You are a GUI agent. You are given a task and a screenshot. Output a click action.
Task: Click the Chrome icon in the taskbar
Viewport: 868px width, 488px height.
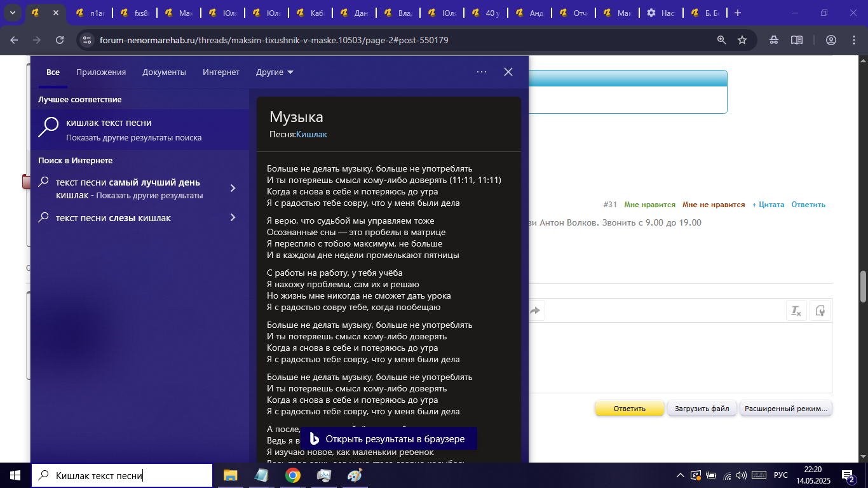(293, 475)
